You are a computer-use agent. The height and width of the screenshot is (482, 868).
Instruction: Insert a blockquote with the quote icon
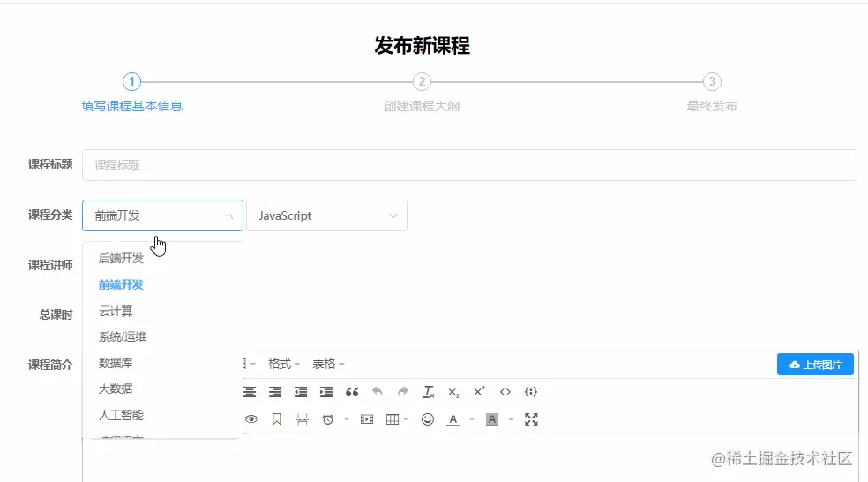coord(352,392)
